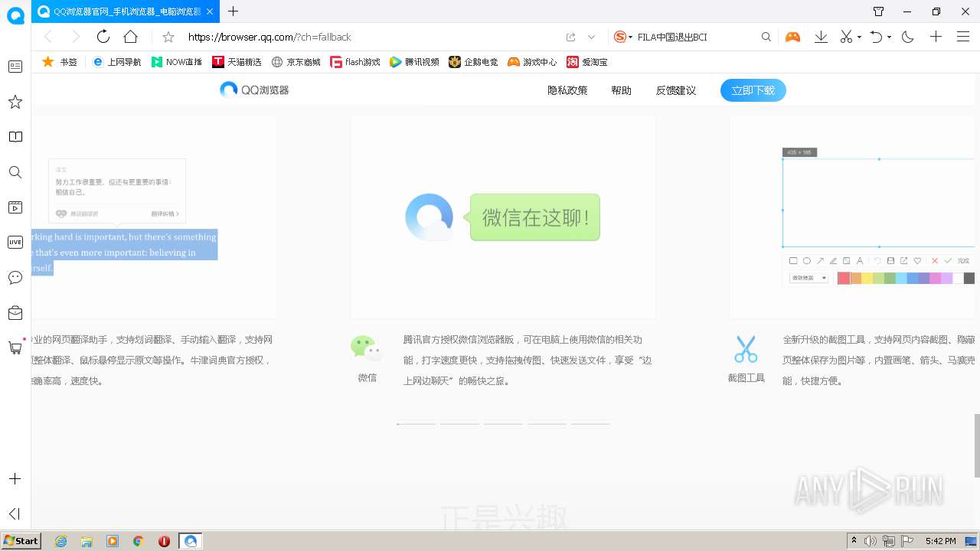Select the QQ浏览器官网 tab
The width and height of the screenshot is (980, 551).
[x=126, y=11]
